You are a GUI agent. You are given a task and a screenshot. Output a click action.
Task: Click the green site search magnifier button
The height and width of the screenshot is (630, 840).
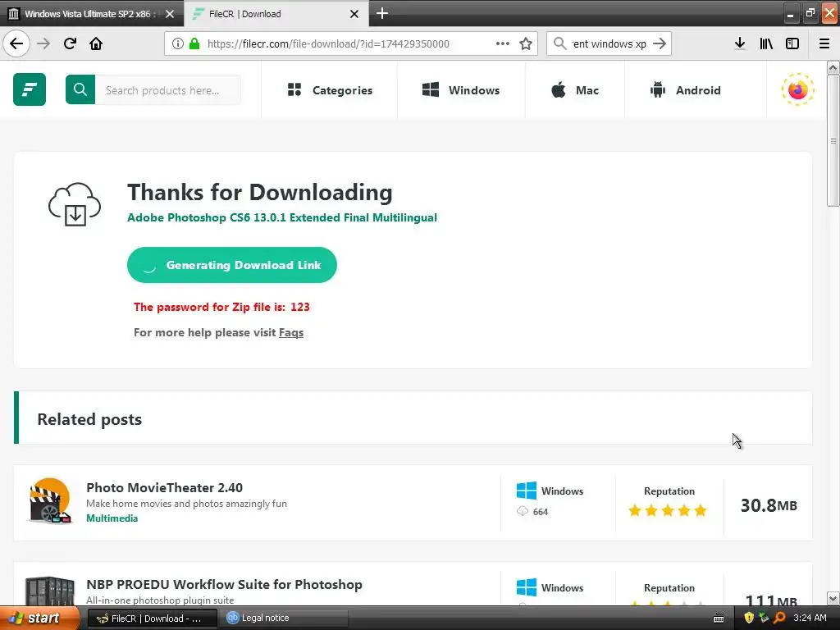80,89
